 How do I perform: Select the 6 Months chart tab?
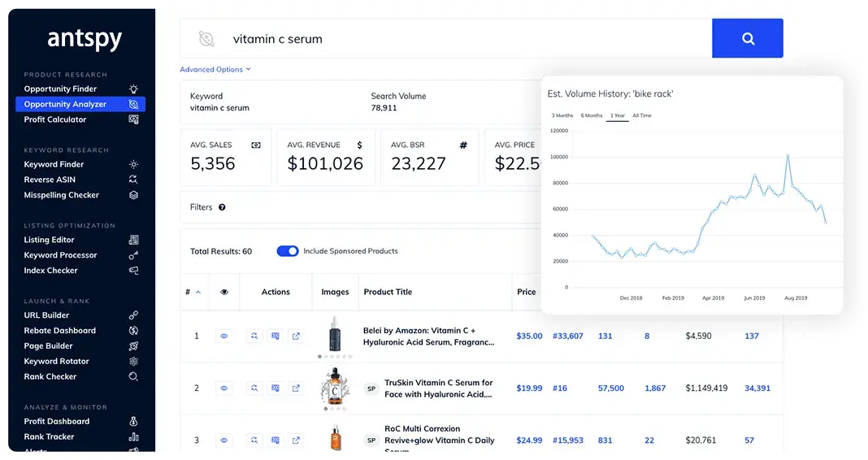(x=591, y=115)
